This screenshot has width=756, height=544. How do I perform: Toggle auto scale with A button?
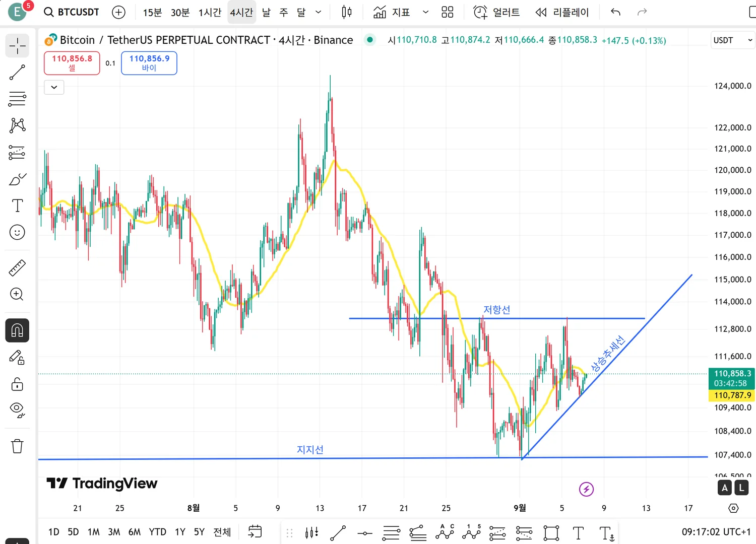coord(725,488)
